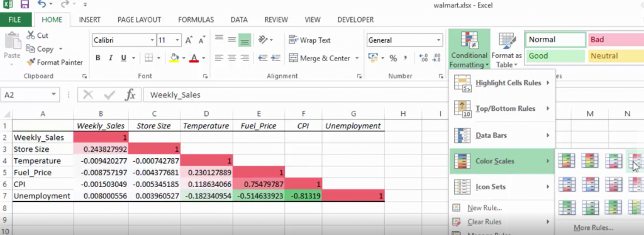Toggle underline formatting
The image size is (644, 235).
tap(123, 58)
